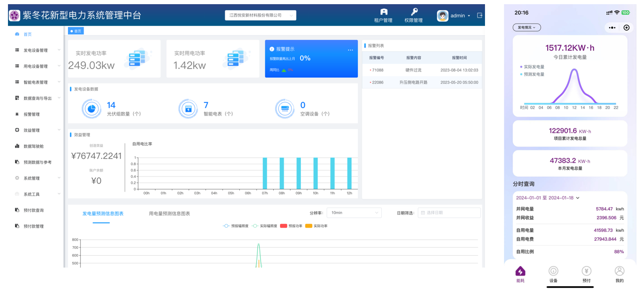Image resolution: width=644 pixels, height=304 pixels.
Task: Expand 发电设备管理 sidebar menu
Action: [x=36, y=50]
